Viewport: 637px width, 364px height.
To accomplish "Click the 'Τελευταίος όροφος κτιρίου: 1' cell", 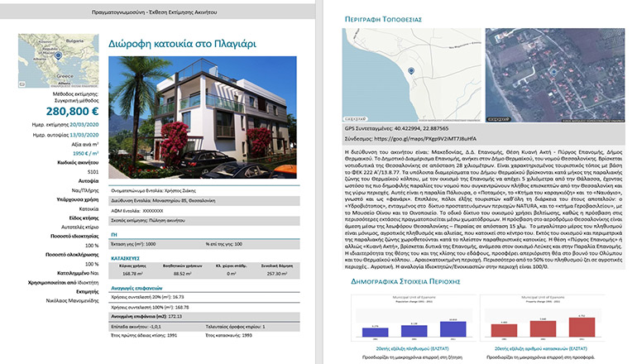I will [x=235, y=327].
